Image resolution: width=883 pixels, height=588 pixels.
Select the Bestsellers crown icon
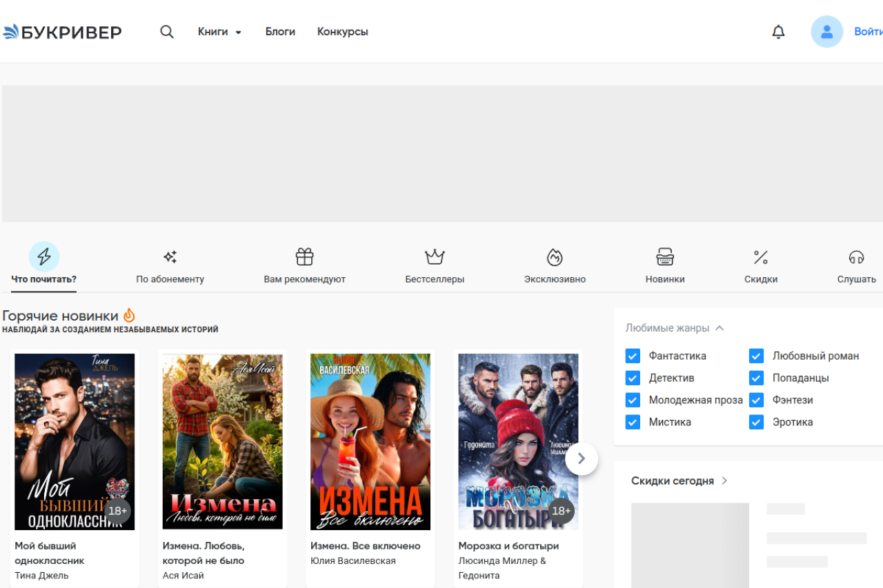[435, 257]
